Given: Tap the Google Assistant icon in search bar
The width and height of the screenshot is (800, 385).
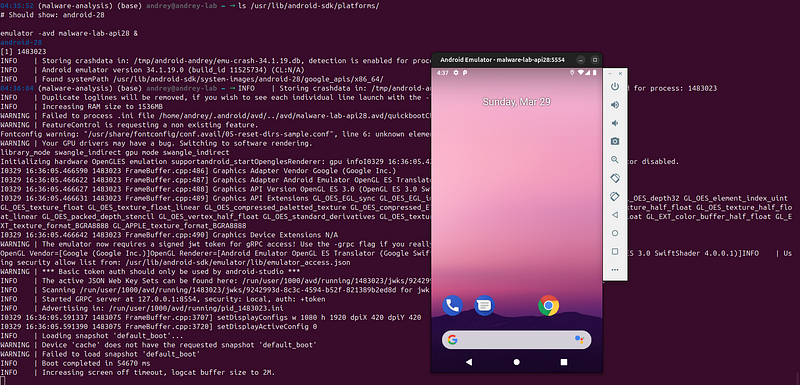Looking at the screenshot, I should click(579, 340).
